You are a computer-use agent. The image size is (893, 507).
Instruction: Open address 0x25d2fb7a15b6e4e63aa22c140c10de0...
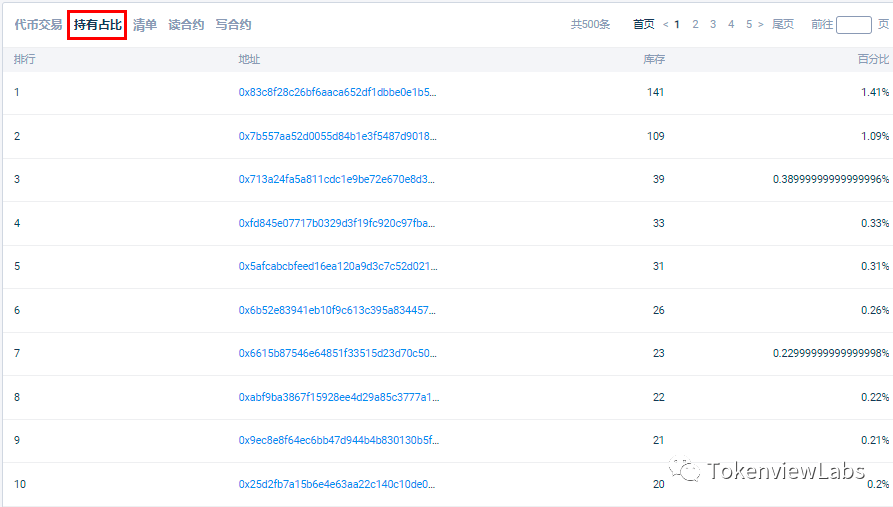337,484
